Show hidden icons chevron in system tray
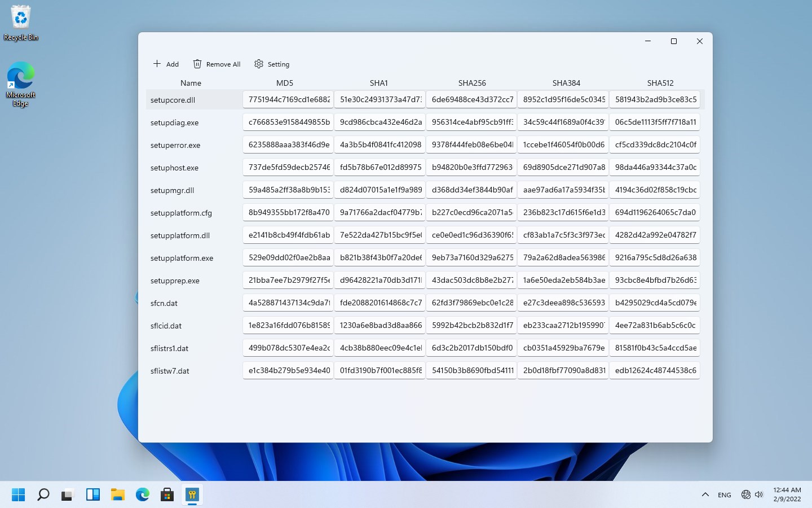The width and height of the screenshot is (812, 508). [705, 495]
